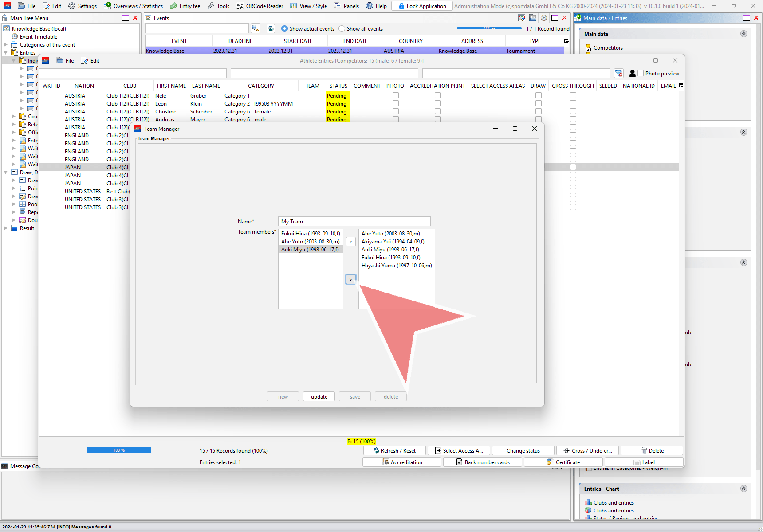Viewport: 763px width, 532px height.
Task: Click the filter icon beside Photo preview
Action: tap(619, 73)
